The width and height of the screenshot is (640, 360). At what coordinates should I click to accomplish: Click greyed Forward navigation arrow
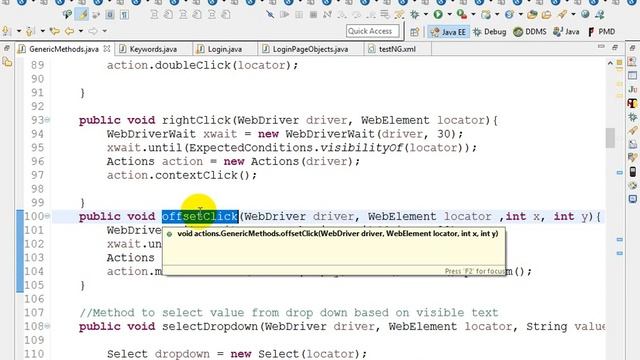pos(93,31)
